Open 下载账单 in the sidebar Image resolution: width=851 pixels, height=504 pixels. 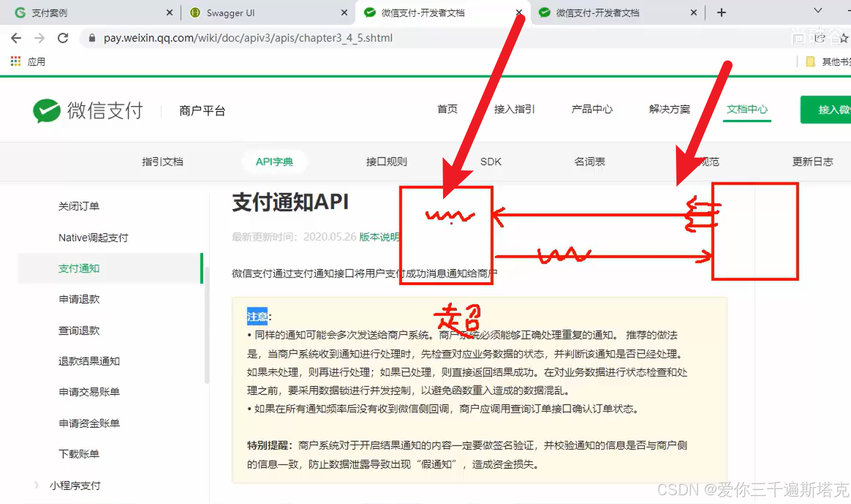pos(79,454)
